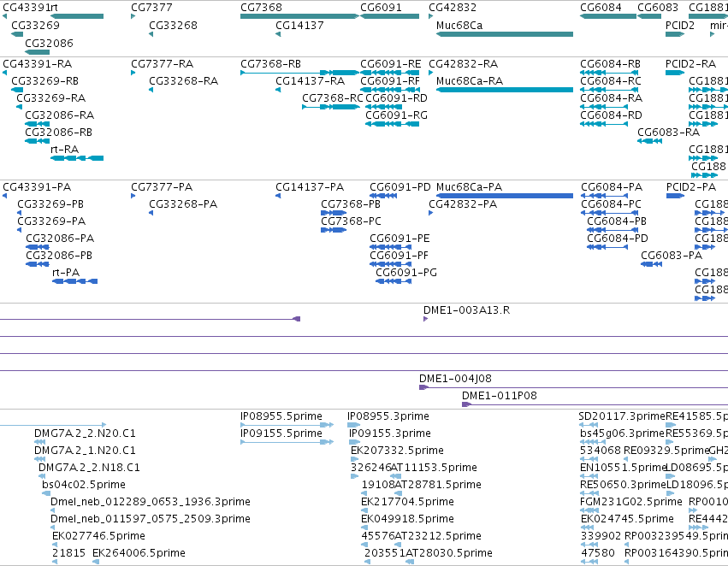Select the CG32086 gene glyph
Screen dimensions: 728x566
pyautogui.click(x=37, y=52)
